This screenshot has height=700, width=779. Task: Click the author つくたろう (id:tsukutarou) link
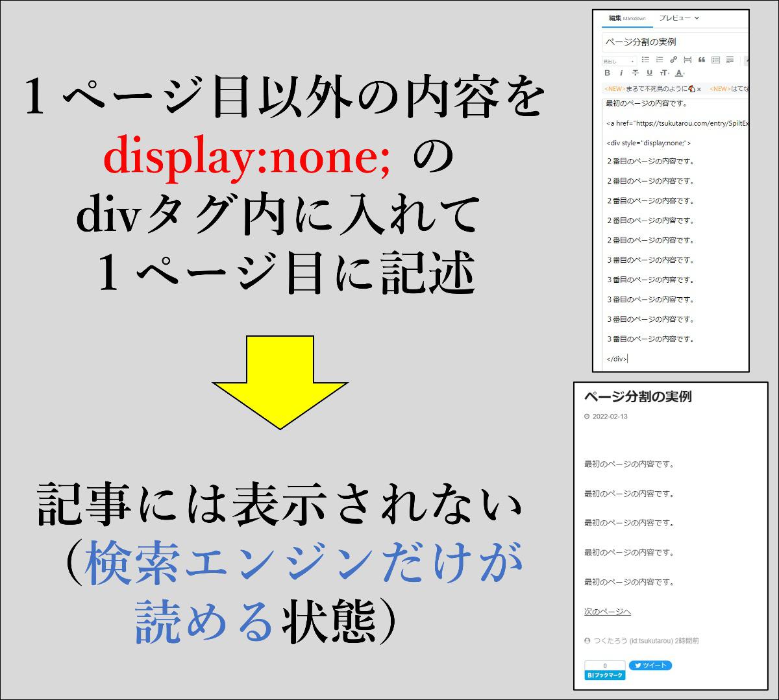click(633, 641)
